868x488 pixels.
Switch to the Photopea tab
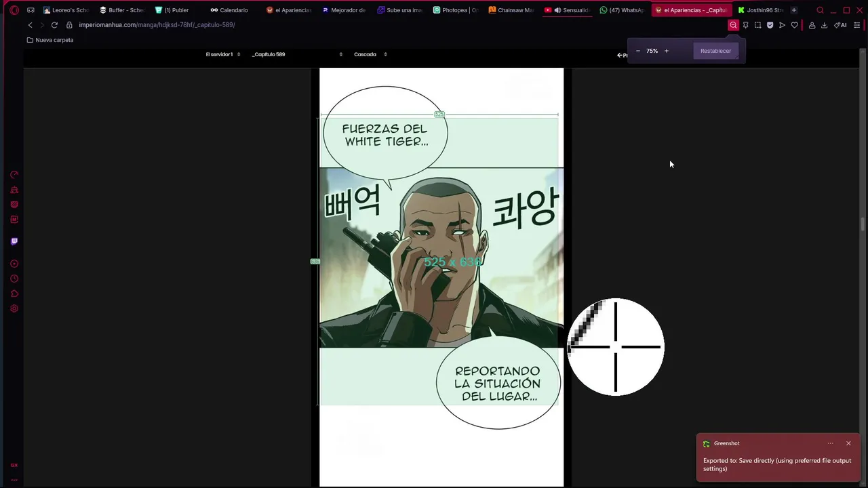tap(455, 10)
